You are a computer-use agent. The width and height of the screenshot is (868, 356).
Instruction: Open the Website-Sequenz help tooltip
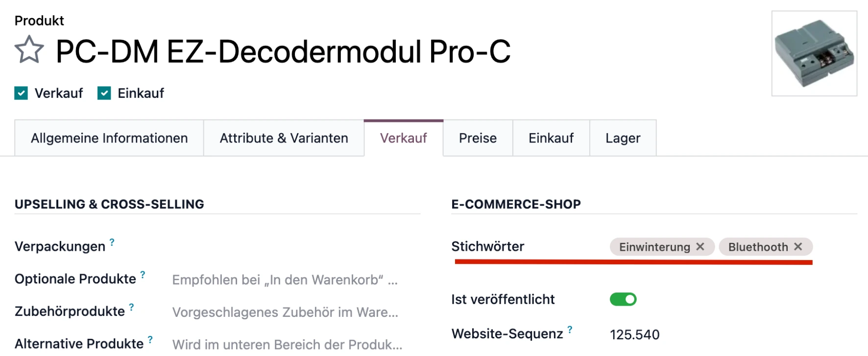(x=570, y=329)
